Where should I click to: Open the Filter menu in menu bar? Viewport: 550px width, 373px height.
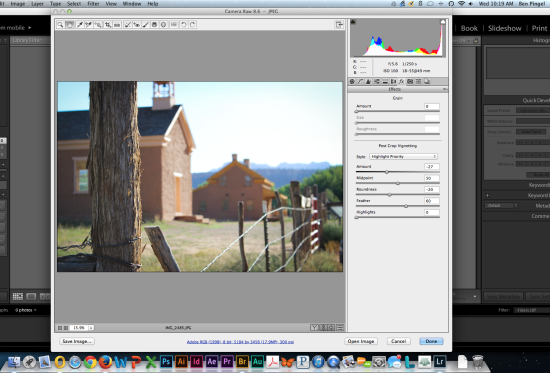point(93,4)
